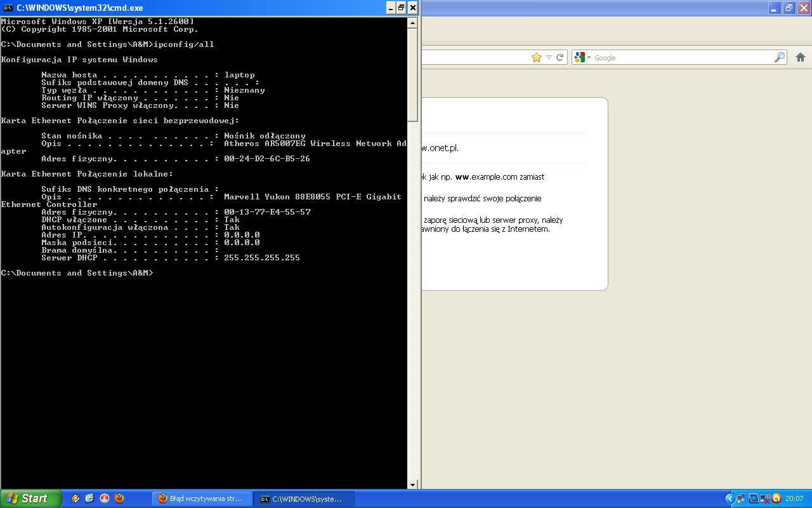The image size is (812, 508).
Task: Switch to cmd 'C:\WINDOWS\syste...' taskbar button
Action: (304, 499)
